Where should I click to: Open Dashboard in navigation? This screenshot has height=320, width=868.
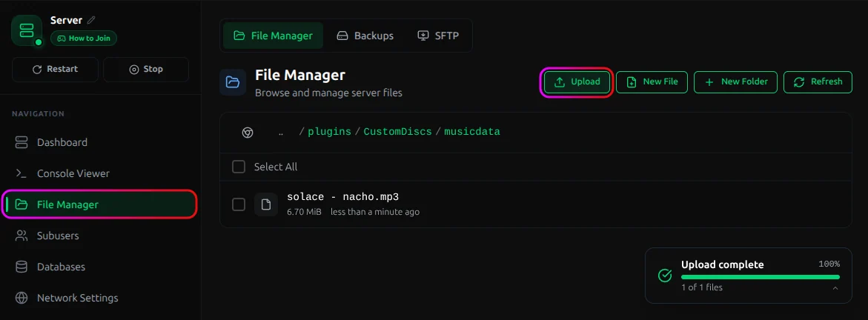click(99, 142)
